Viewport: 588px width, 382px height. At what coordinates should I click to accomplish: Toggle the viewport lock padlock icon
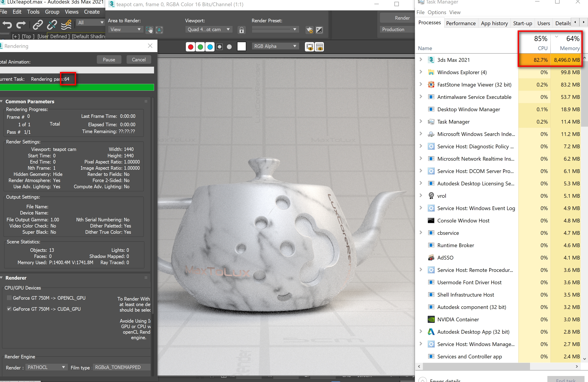point(241,30)
